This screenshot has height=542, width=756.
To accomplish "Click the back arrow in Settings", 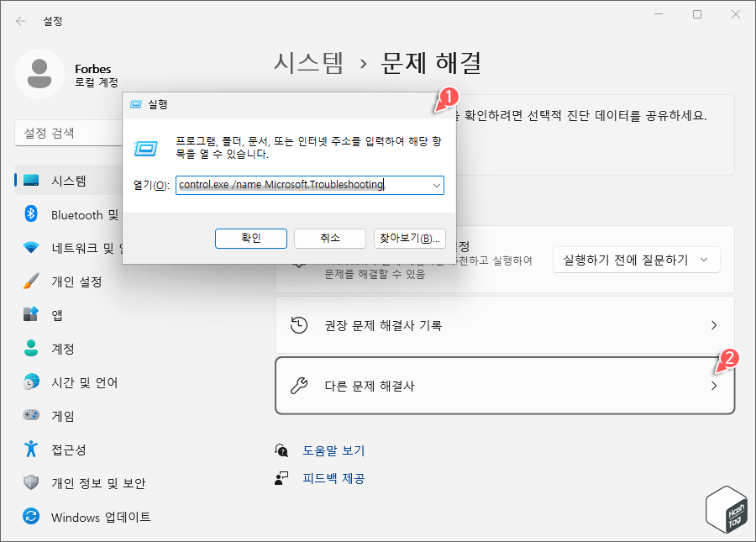I will (20, 21).
